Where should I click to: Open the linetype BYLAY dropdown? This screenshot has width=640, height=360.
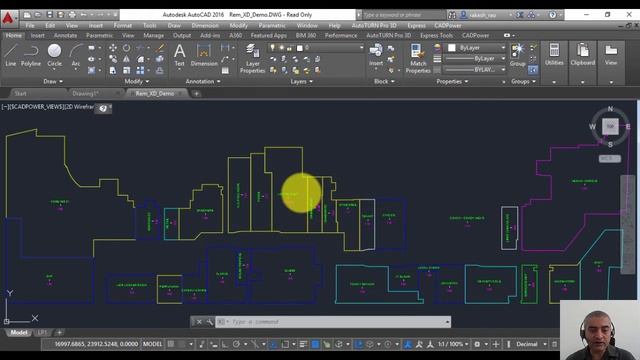click(x=475, y=70)
